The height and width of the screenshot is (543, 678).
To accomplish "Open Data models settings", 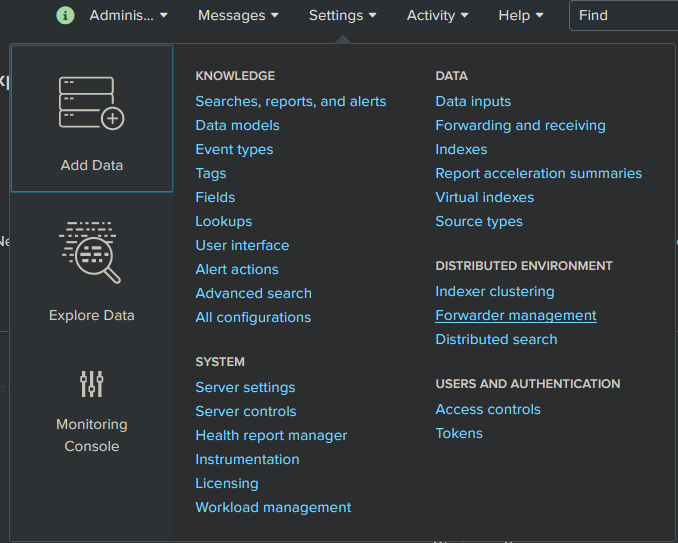I will tap(237, 125).
